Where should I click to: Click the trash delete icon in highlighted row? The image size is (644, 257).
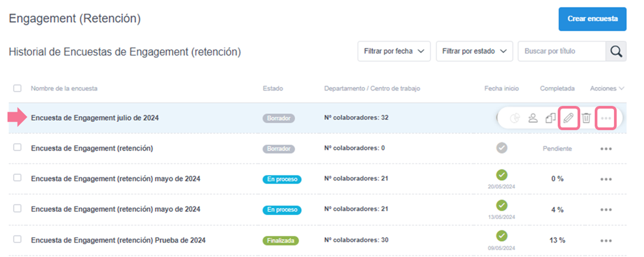coord(586,118)
